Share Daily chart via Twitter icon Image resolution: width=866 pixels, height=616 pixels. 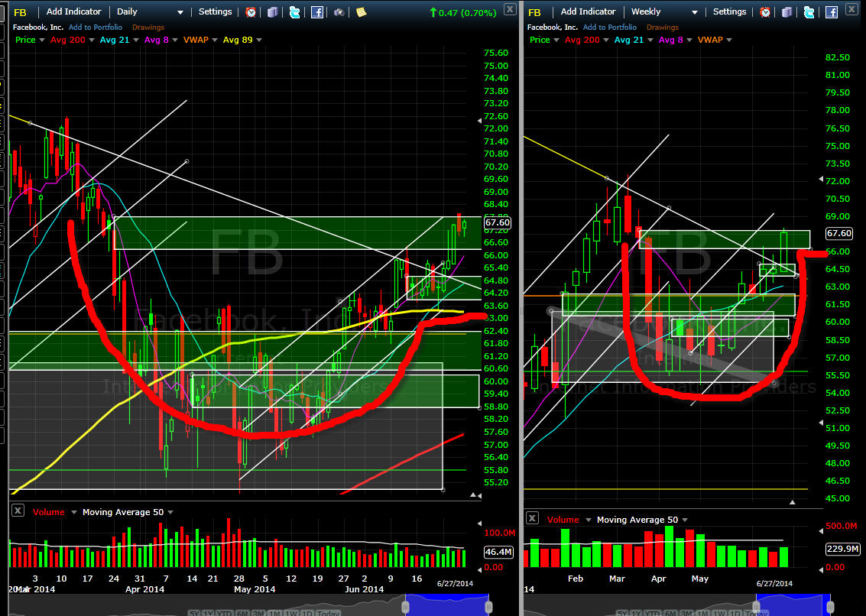coord(295,11)
